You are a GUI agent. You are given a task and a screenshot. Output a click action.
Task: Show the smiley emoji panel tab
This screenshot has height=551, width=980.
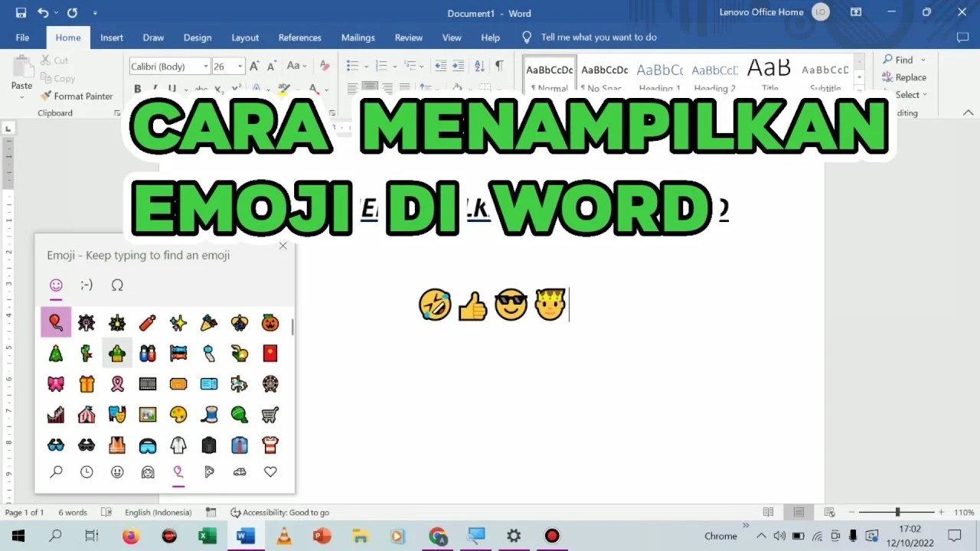(x=56, y=285)
